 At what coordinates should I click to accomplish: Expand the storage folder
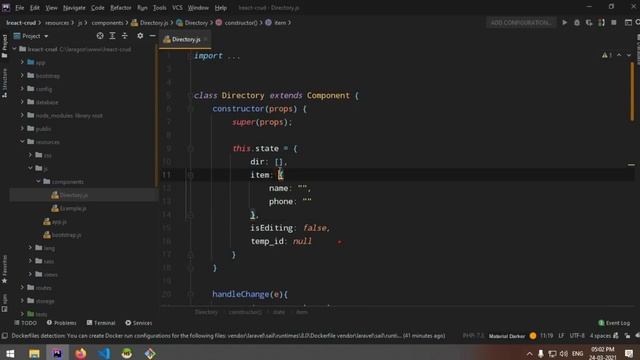pos(22,301)
